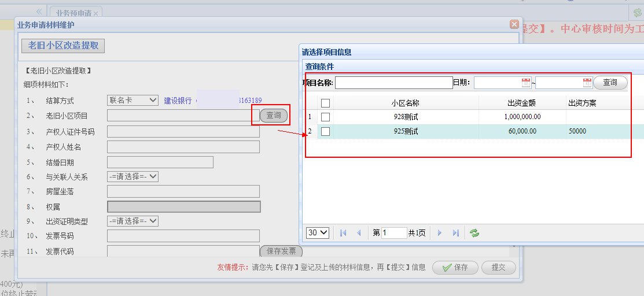The width and height of the screenshot is (644, 296).
Task: Go to previous page in pagination
Action: point(359,232)
